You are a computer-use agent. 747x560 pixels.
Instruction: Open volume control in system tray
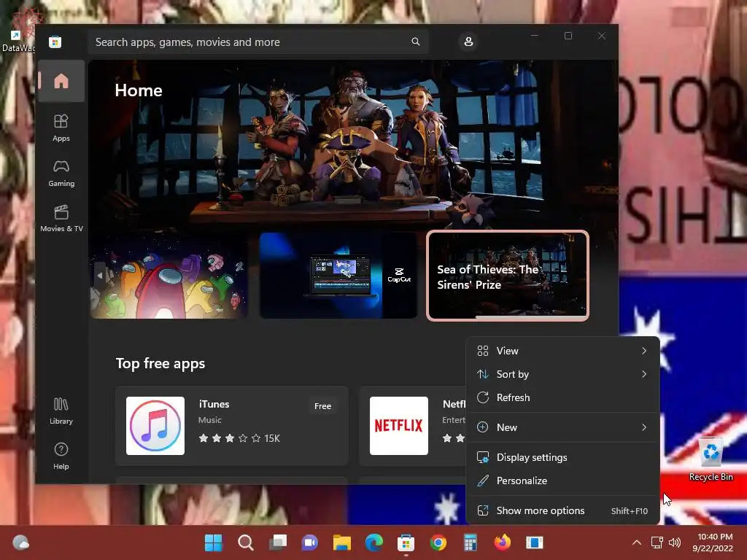(x=675, y=542)
